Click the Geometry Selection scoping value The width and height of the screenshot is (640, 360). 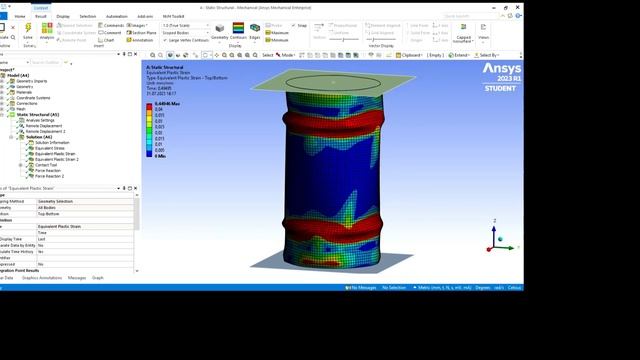click(x=85, y=201)
